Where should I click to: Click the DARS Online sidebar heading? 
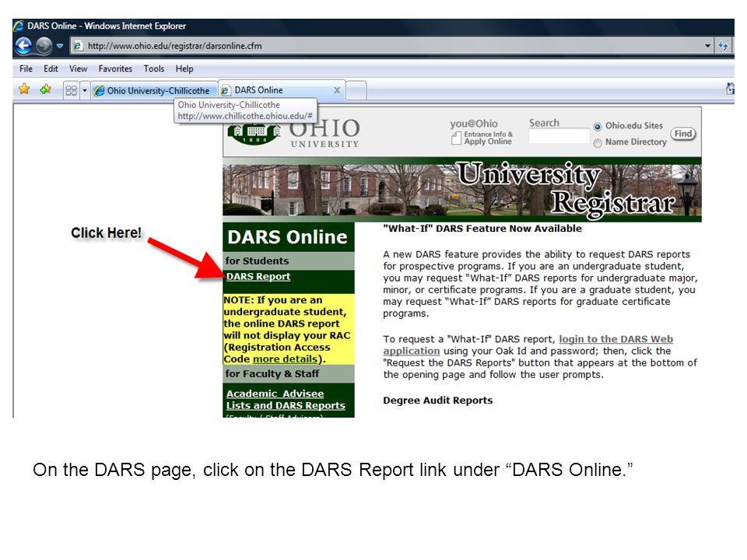tap(287, 237)
